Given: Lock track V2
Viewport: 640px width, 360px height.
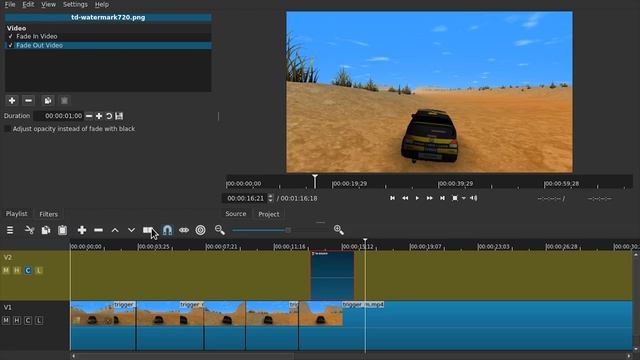Looking at the screenshot, I should (39, 270).
